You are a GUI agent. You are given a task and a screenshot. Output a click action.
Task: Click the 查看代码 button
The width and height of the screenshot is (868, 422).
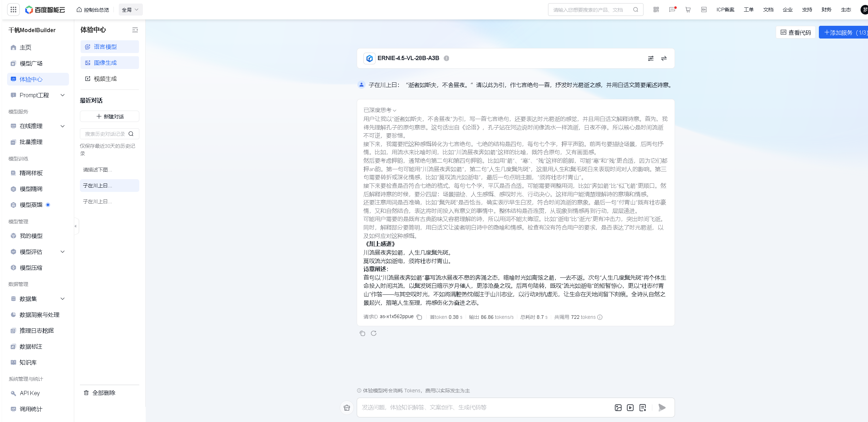[796, 33]
